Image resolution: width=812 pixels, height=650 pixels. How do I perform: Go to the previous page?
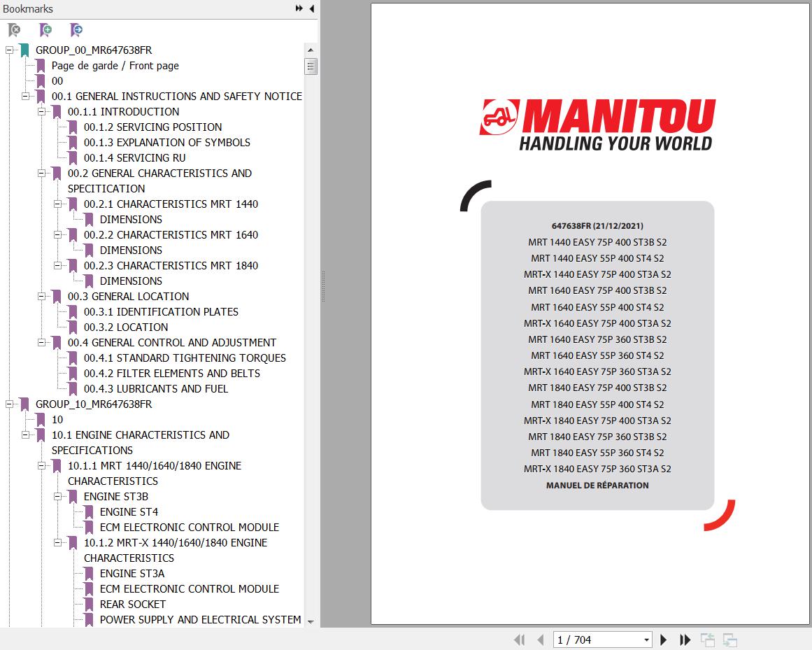pyautogui.click(x=541, y=640)
